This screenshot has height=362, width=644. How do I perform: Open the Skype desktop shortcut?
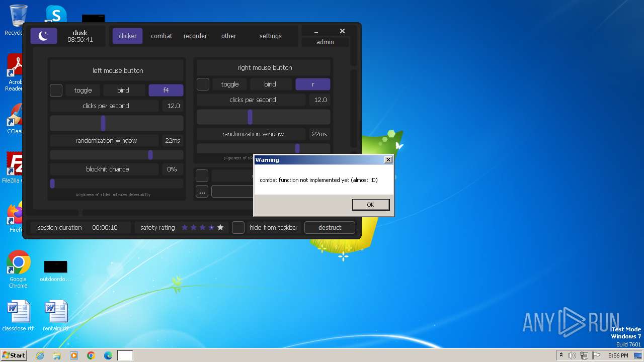[x=55, y=14]
